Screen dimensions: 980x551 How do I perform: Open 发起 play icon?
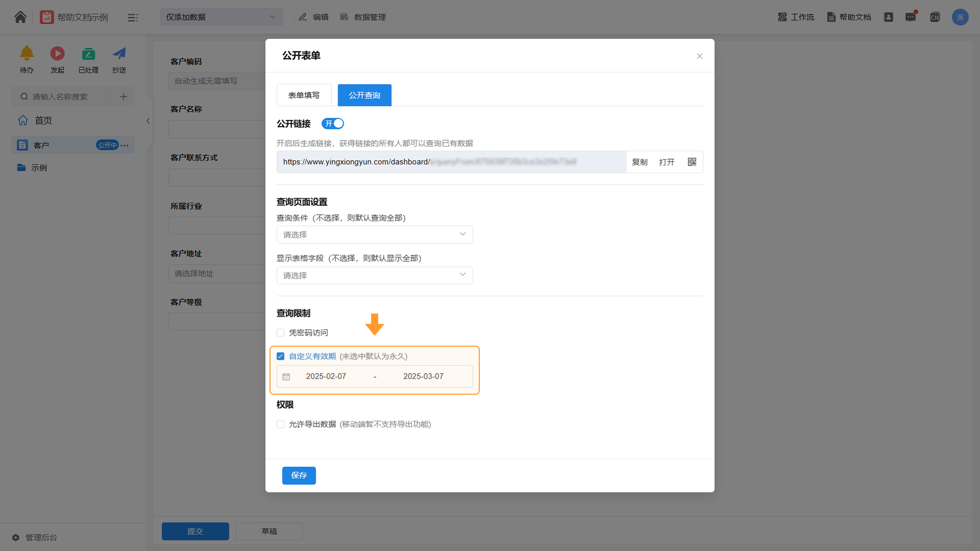pyautogui.click(x=57, y=54)
